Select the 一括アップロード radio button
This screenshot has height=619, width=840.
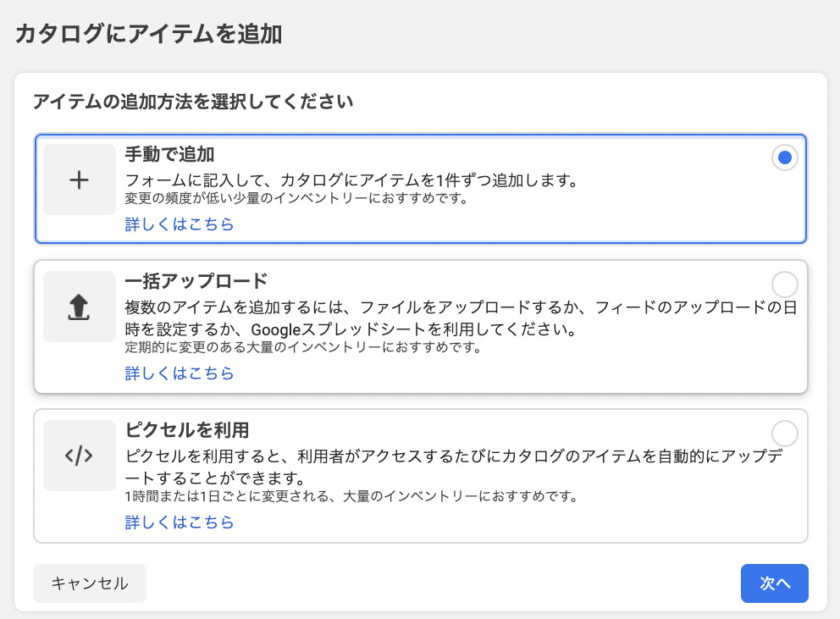(x=785, y=284)
